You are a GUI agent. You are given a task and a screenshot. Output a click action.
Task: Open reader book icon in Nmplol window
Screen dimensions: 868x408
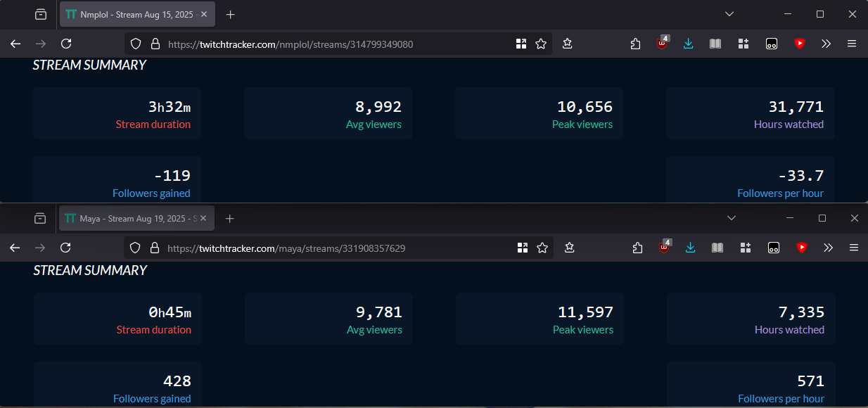click(715, 44)
